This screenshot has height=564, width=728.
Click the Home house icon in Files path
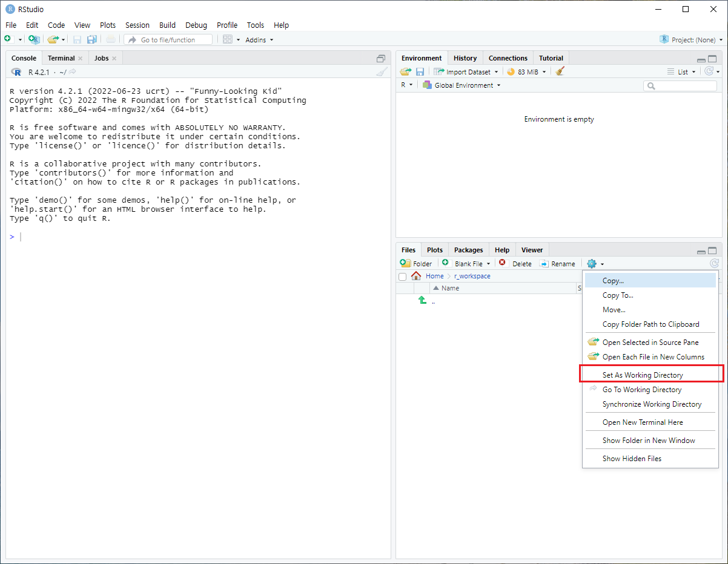pyautogui.click(x=416, y=276)
